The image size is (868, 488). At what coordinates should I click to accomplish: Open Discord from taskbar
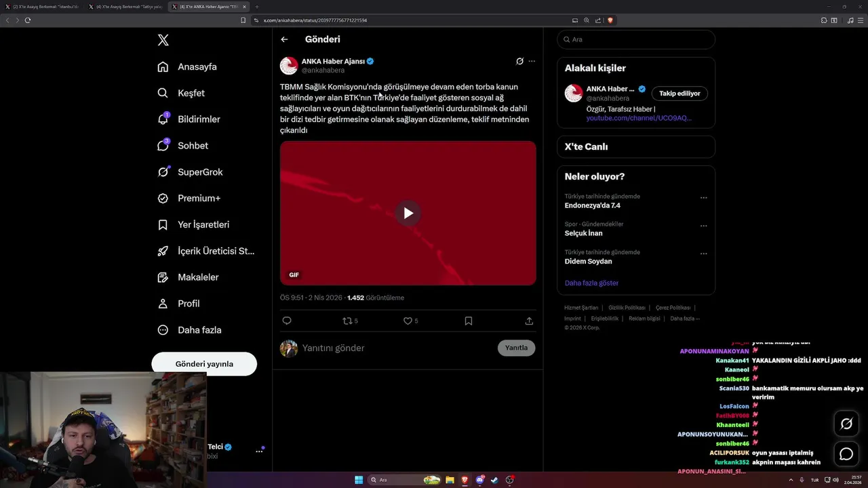coord(480,480)
